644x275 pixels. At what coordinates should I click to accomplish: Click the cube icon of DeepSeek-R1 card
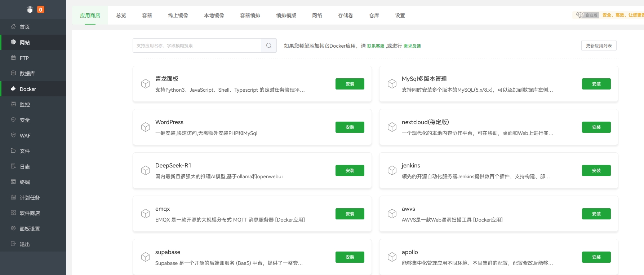146,170
